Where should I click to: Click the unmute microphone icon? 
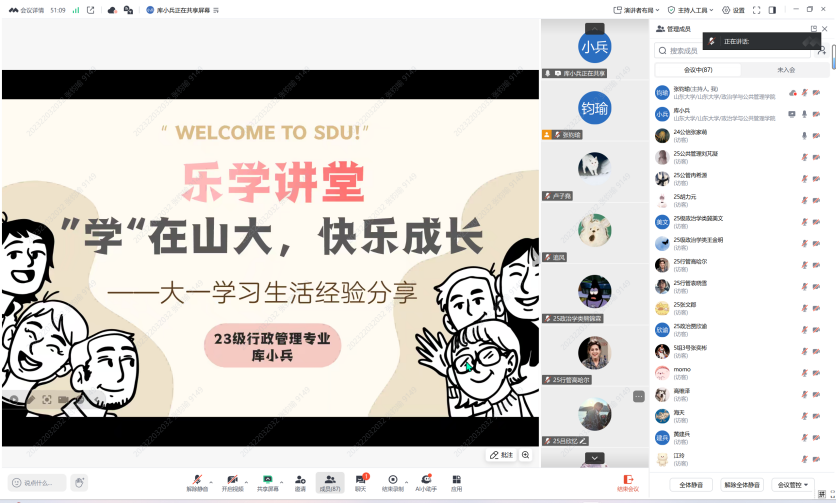tap(196, 481)
